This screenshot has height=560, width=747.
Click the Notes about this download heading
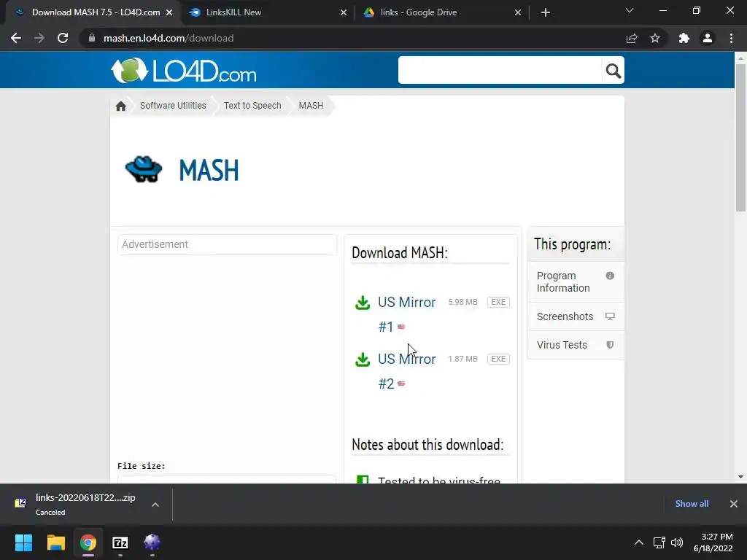pos(427,445)
